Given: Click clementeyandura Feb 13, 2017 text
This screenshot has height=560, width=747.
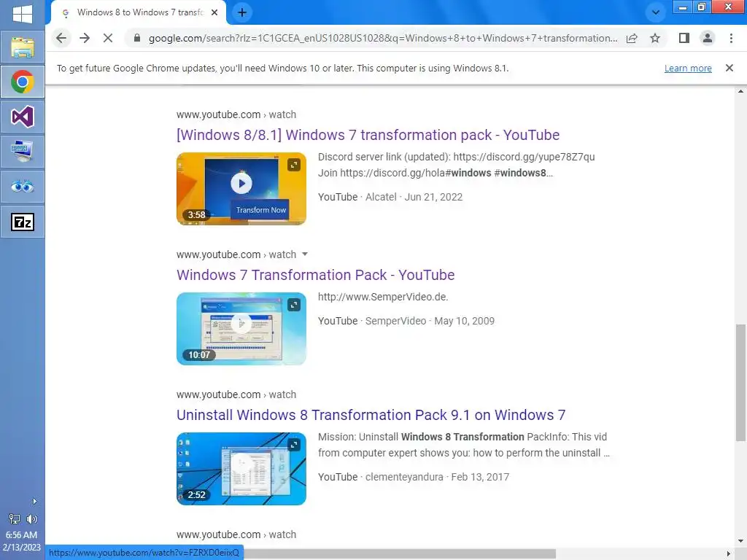Looking at the screenshot, I should [x=438, y=477].
